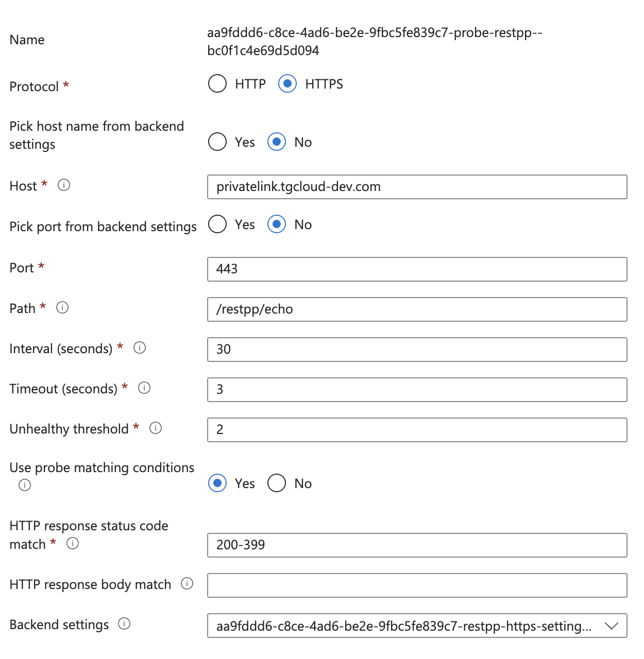
Task: Show info for HTTP response body match
Action: click(x=187, y=583)
